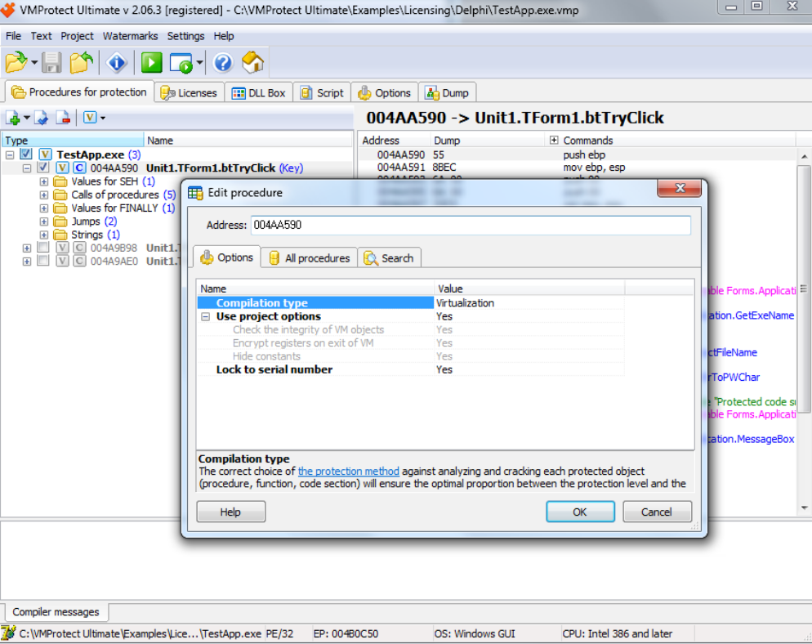Expand the Strings node
812x644 pixels.
point(44,235)
